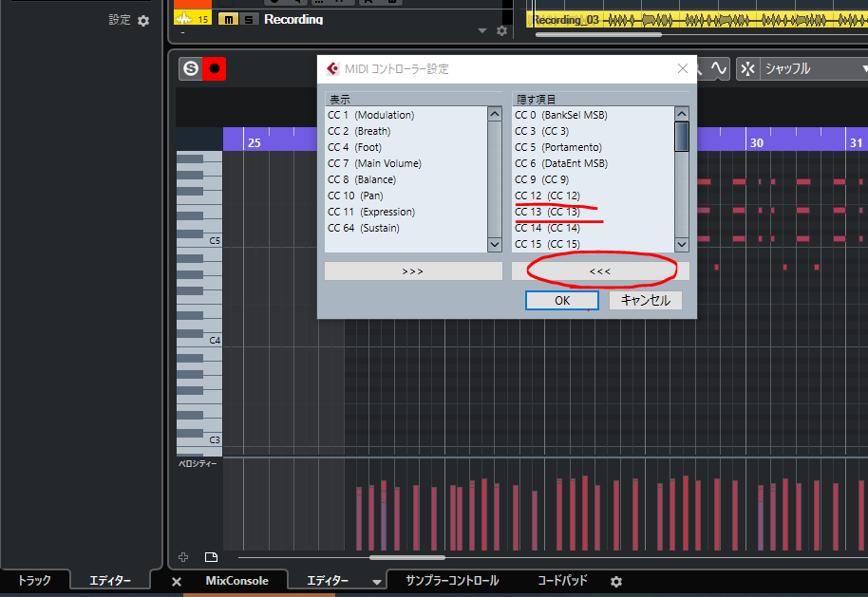Click the C5 piano key
Screen dimensions: 868x597
pos(213,241)
